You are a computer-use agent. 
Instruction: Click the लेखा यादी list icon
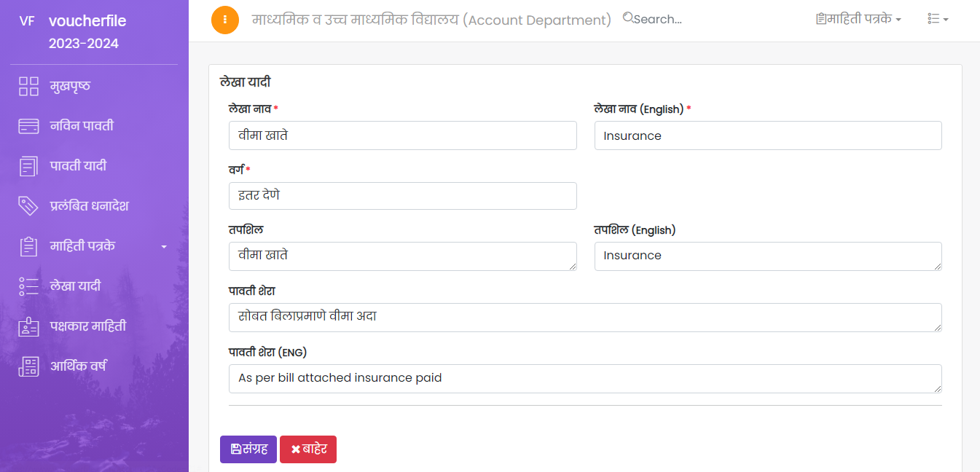(28, 286)
